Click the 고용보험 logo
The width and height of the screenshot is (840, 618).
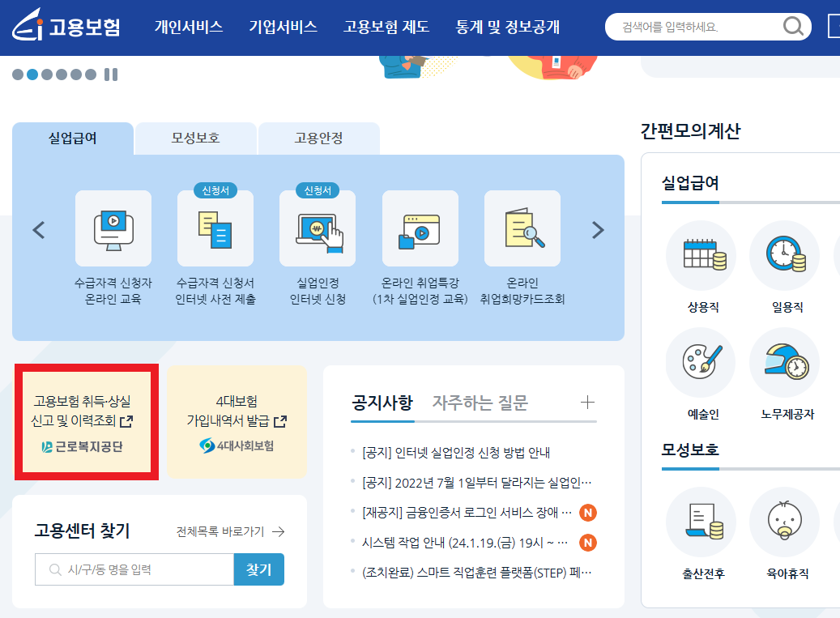coord(66,25)
